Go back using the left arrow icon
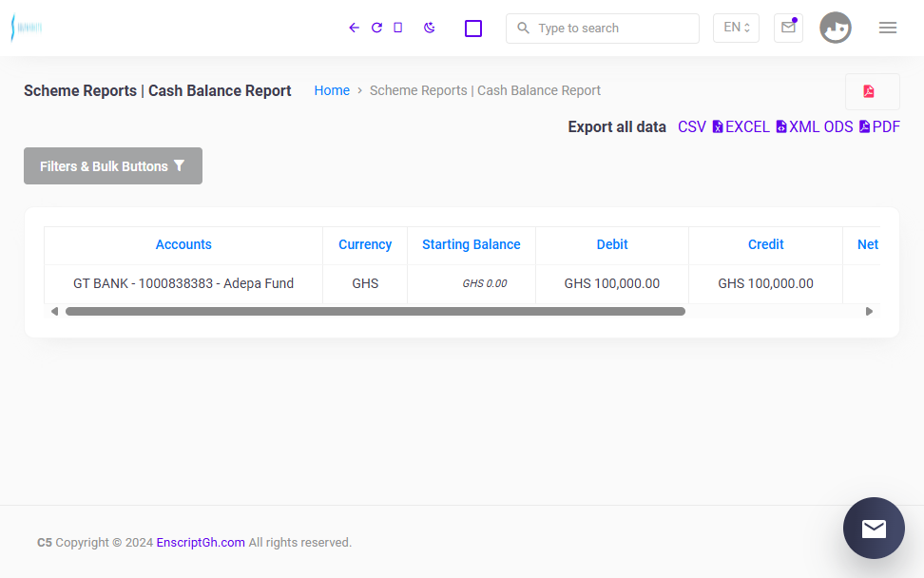 [x=354, y=28]
